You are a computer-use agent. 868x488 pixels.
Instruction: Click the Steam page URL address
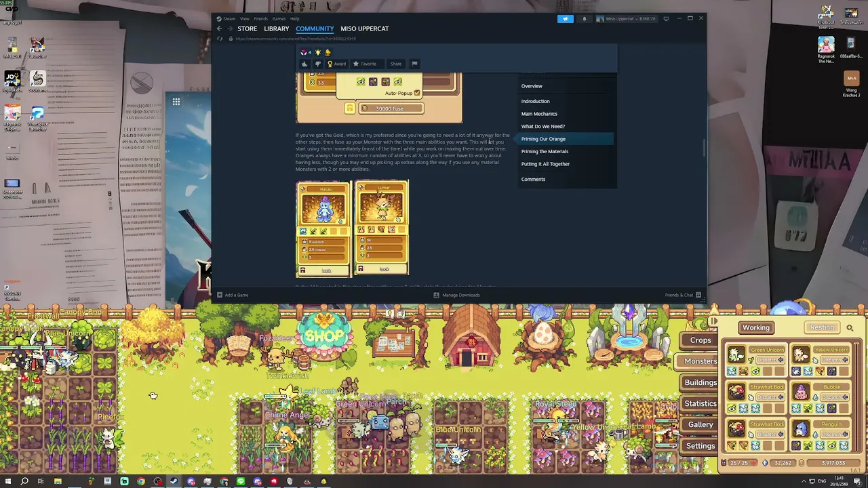click(x=295, y=39)
